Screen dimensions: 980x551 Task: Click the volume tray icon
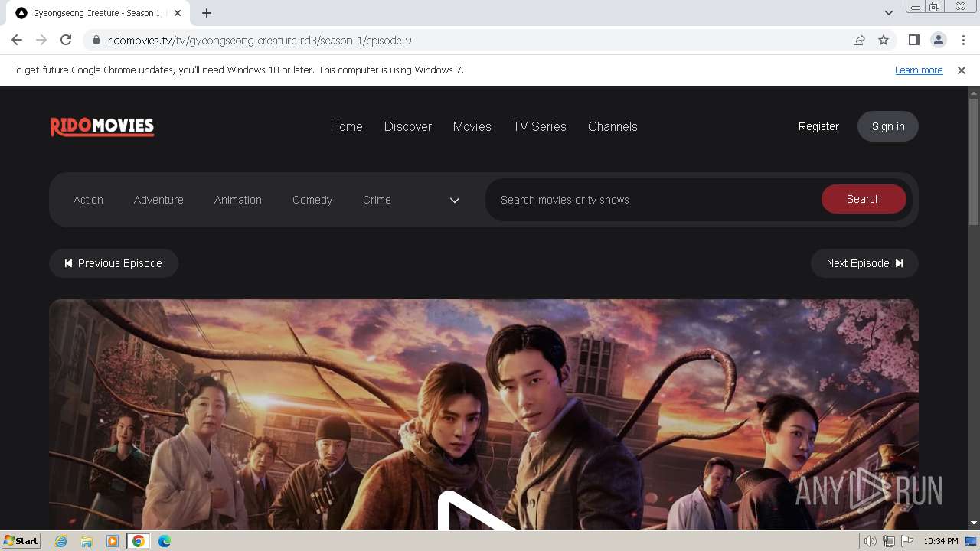click(871, 541)
